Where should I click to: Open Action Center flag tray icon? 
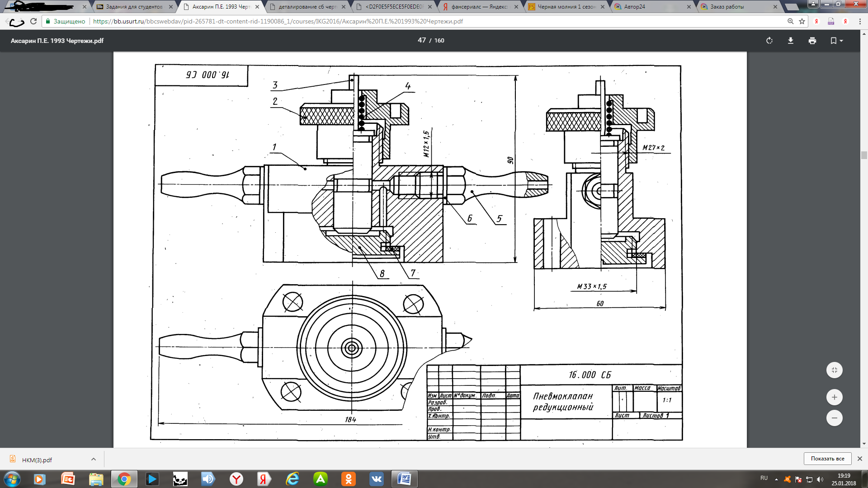click(x=798, y=479)
